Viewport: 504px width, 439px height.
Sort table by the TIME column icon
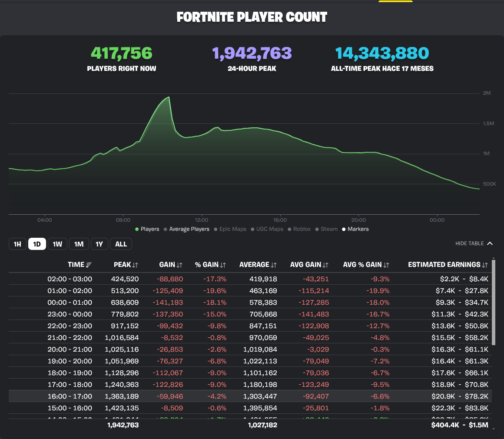[89, 265]
